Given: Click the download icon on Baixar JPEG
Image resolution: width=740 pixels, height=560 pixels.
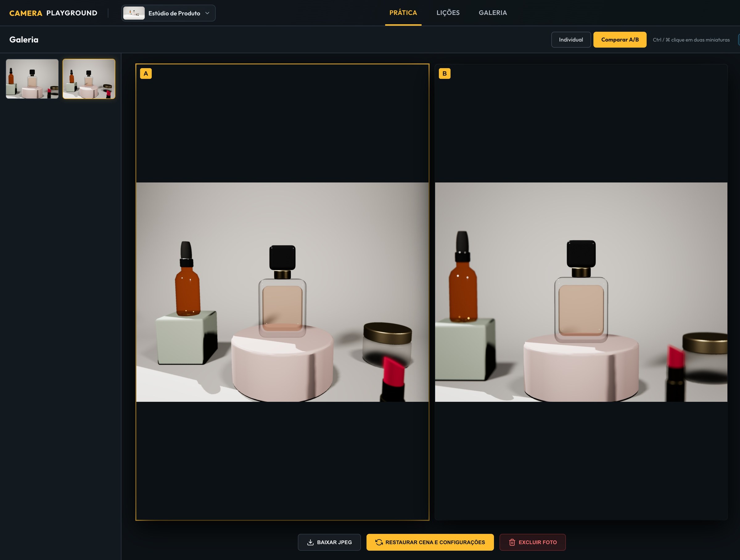Looking at the screenshot, I should coord(310,542).
